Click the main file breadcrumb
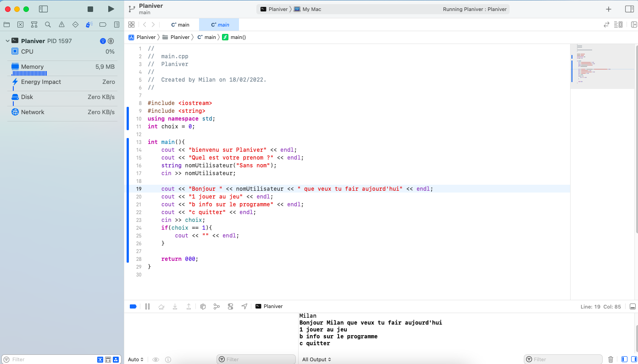This screenshot has height=364, width=638. pos(206,37)
